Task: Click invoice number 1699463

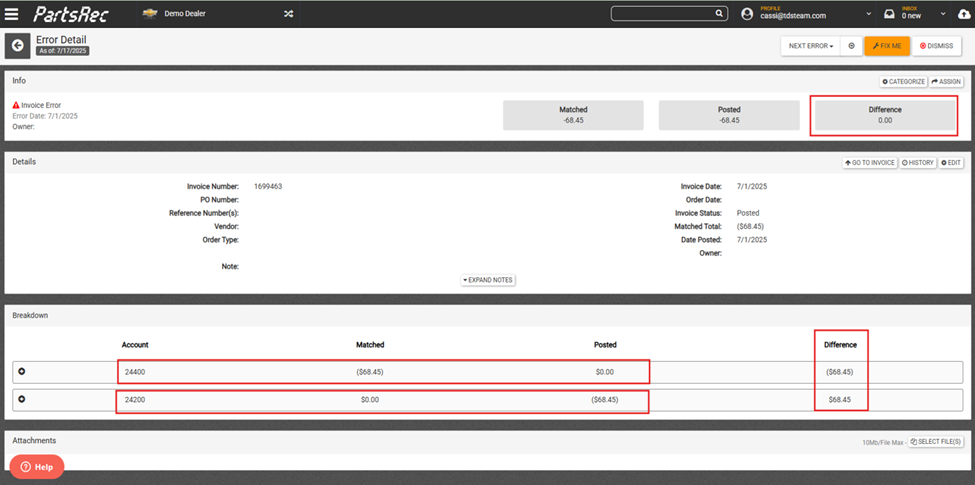Action: tap(268, 186)
